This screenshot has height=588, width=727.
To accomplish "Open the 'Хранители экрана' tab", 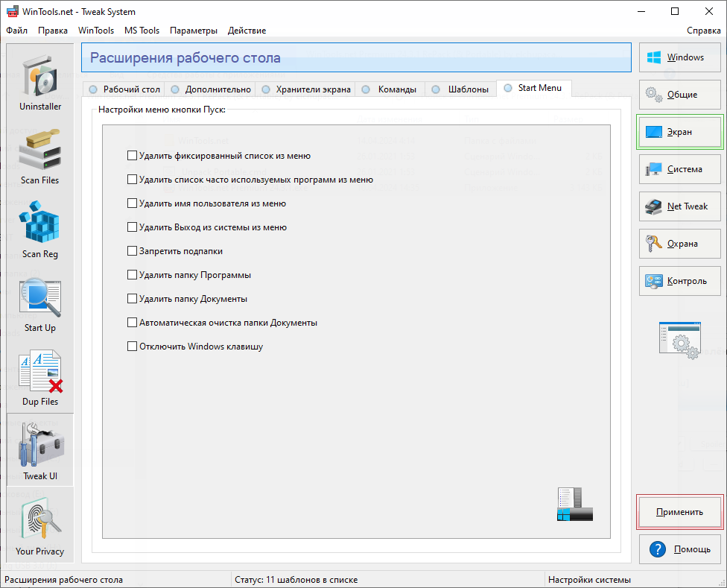I will (306, 89).
